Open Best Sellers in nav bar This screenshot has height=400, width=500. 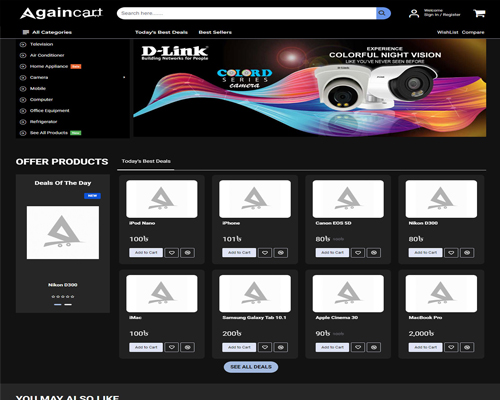pyautogui.click(x=215, y=32)
